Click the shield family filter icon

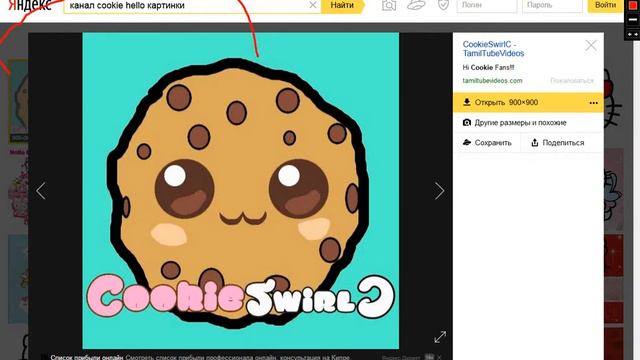coord(443,5)
